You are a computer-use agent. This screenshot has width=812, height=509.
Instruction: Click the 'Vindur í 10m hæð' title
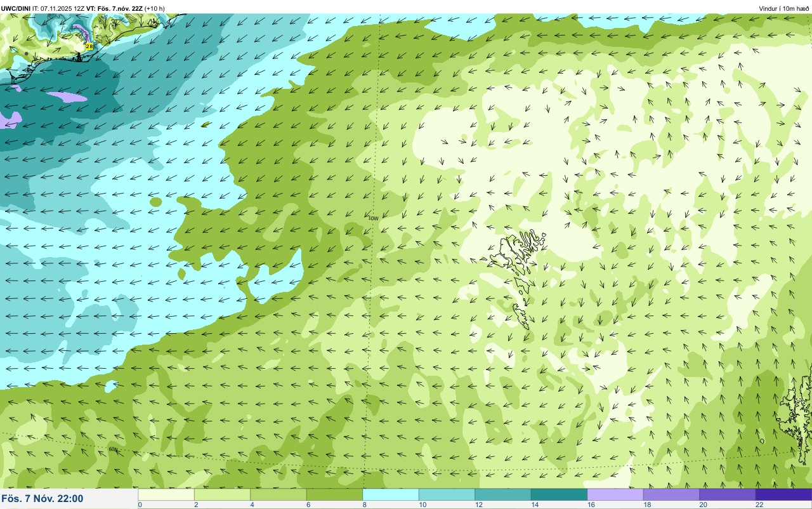click(x=784, y=8)
